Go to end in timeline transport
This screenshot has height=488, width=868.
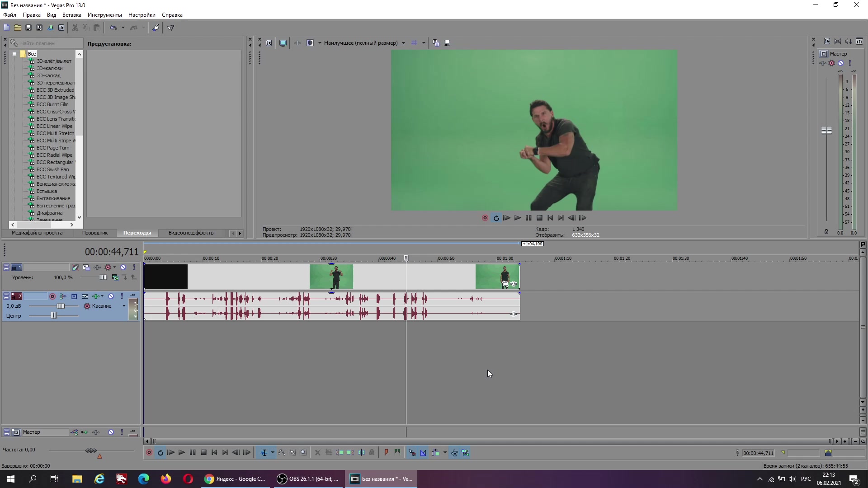225,453
